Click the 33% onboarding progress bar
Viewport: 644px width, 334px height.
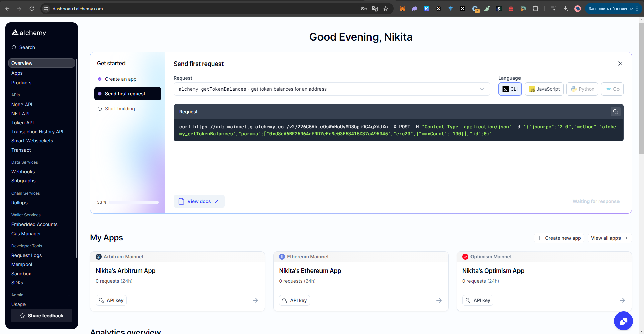[x=134, y=202]
